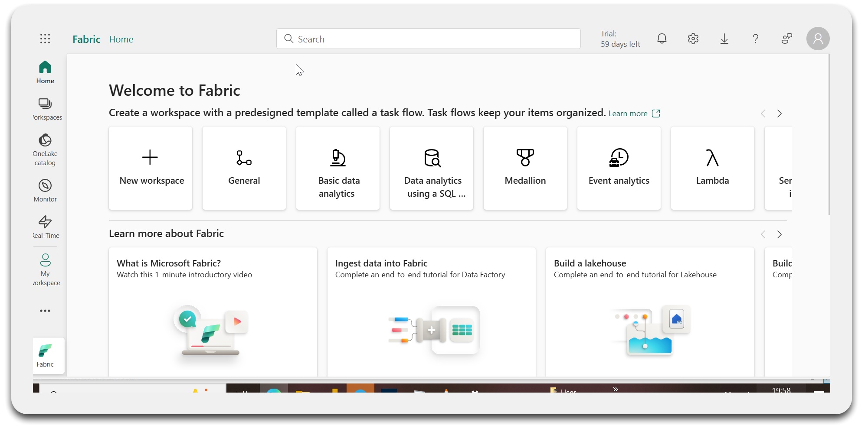Open the app launcher grid icon
This screenshot has width=868, height=432.
(45, 39)
